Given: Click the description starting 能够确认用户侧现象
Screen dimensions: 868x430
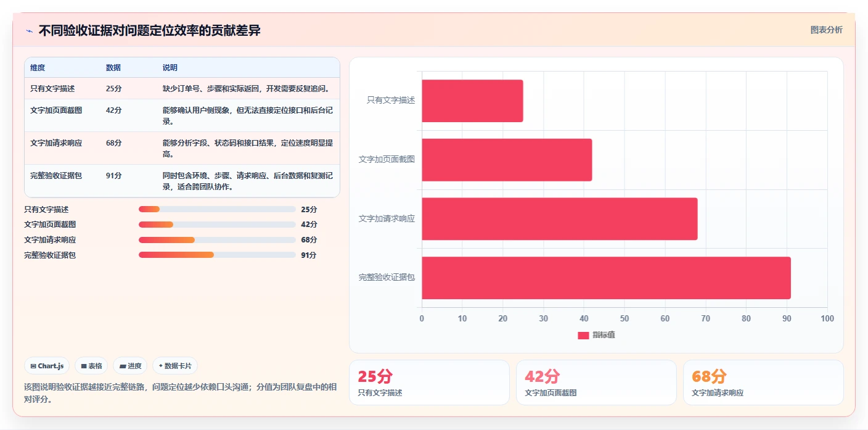Looking at the screenshot, I should [248, 116].
